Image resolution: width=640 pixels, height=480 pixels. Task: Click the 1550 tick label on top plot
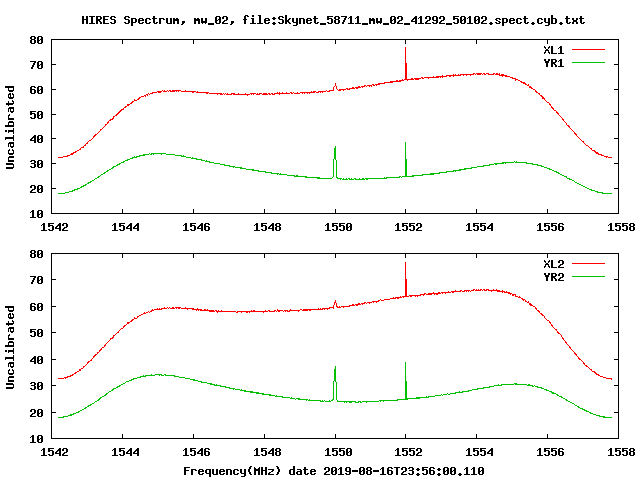pos(338,227)
